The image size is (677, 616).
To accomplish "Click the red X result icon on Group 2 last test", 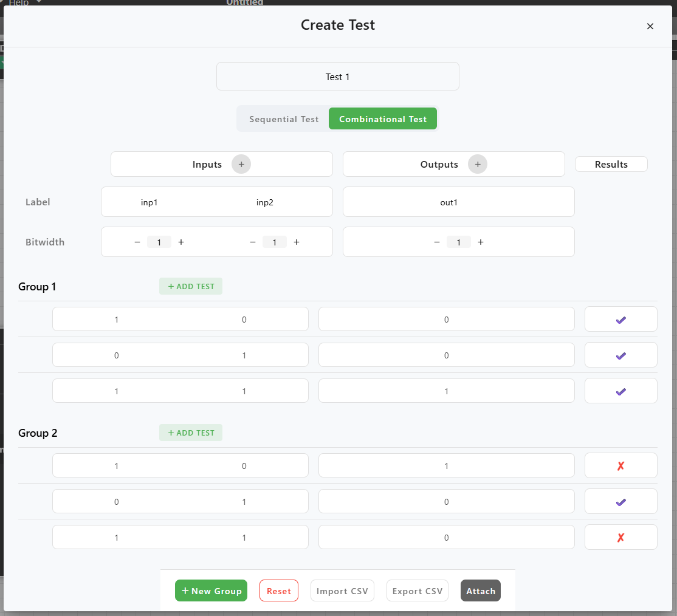I will click(620, 537).
